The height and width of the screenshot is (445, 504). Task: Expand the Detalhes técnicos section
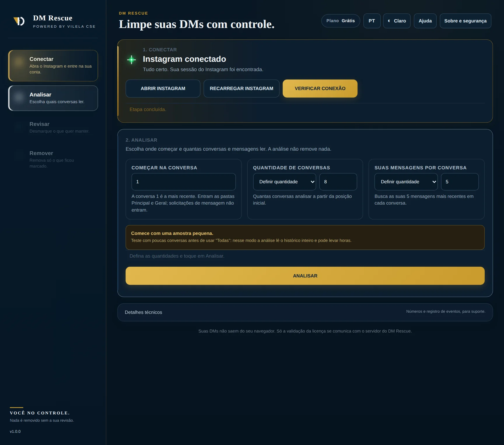click(x=305, y=312)
